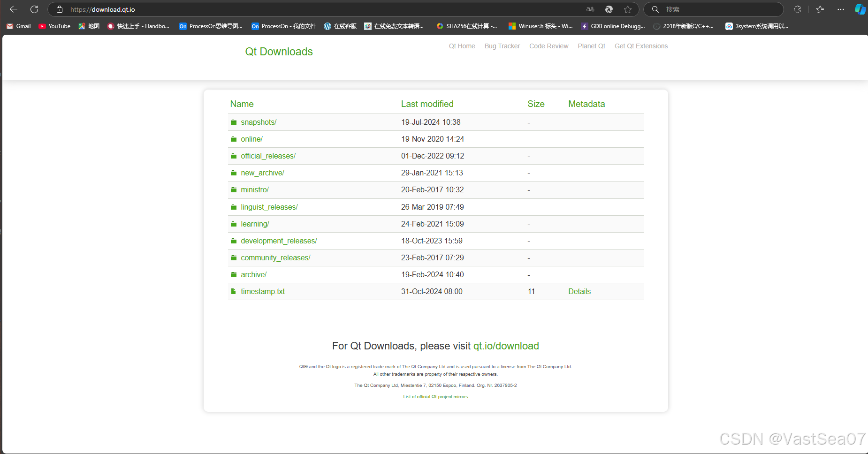Click the Gmail bookmark
The height and width of the screenshot is (454, 868).
pos(19,26)
